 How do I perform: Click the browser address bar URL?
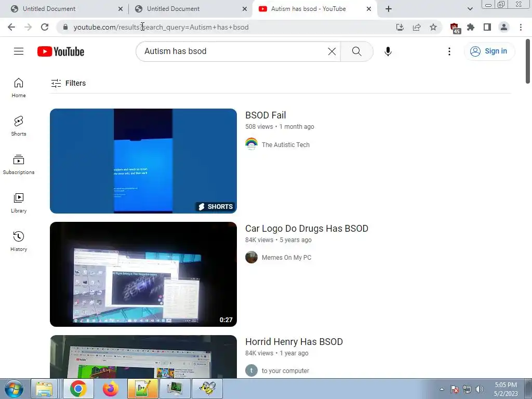pos(161,27)
